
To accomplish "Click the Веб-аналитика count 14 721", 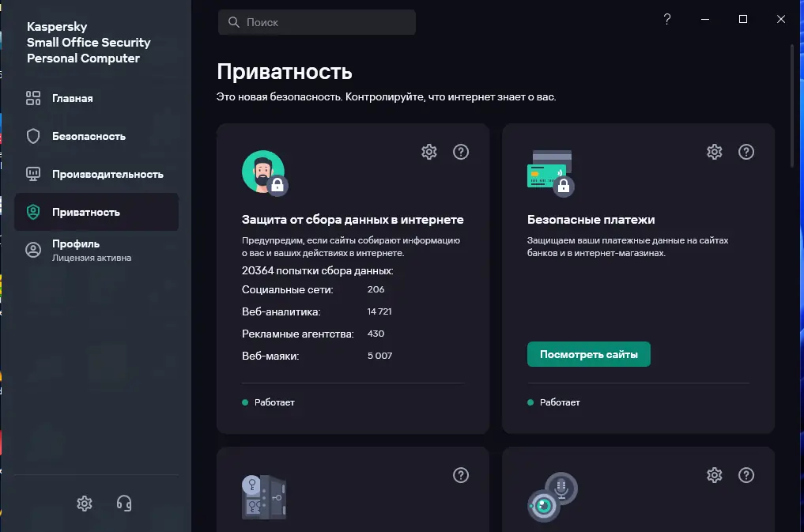I will 379,311.
